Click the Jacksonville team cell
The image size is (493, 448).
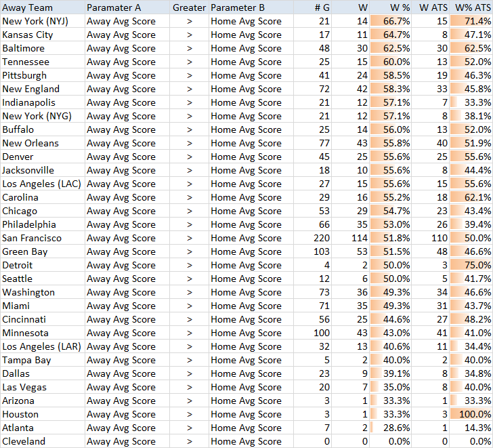coord(43,170)
